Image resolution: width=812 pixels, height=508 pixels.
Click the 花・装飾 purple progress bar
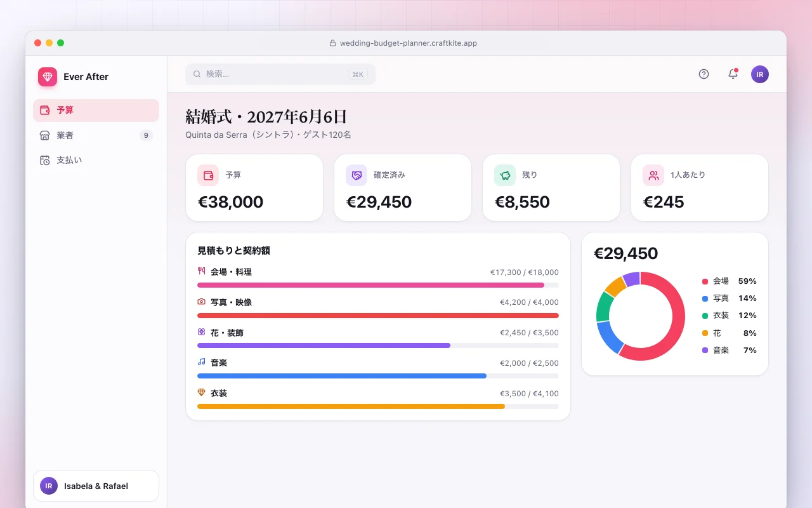pyautogui.click(x=324, y=345)
